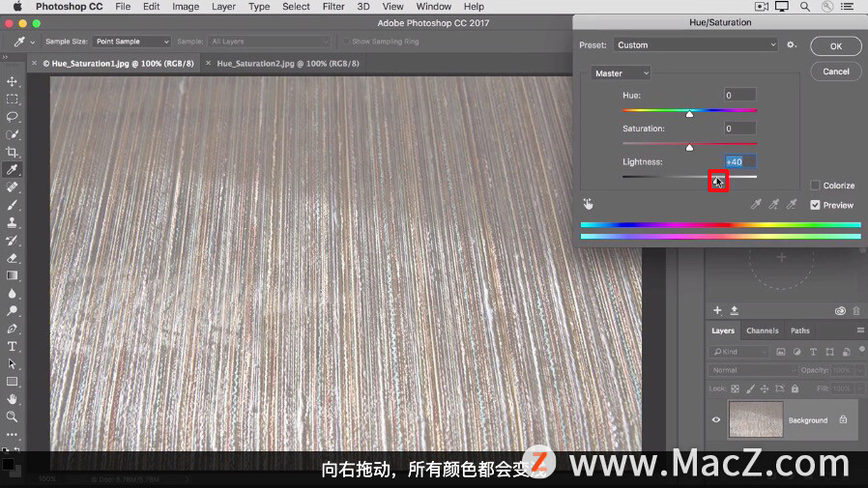Open the Normal blend mode dropdown
This screenshot has width=868, height=488.
coord(752,370)
